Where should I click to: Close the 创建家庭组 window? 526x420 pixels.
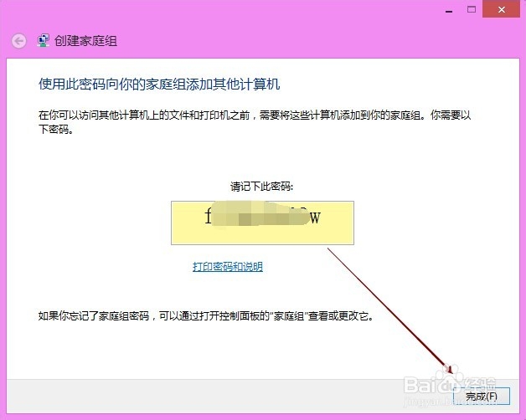(501, 9)
